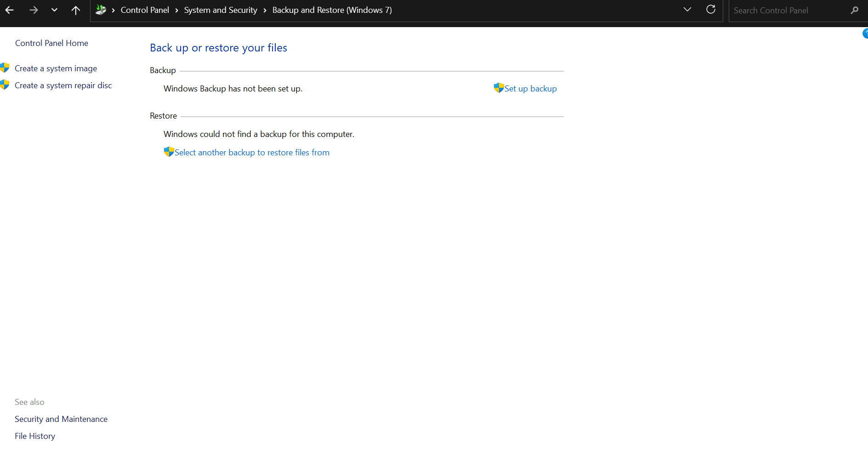Go back using the back arrow
Image resolution: width=868 pixels, height=449 pixels.
tap(9, 10)
